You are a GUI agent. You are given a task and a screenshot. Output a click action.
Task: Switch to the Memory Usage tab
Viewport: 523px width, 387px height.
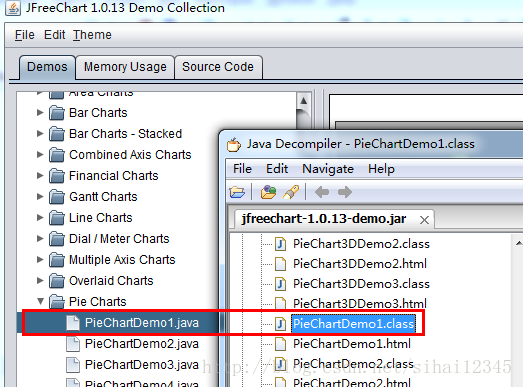click(x=125, y=67)
